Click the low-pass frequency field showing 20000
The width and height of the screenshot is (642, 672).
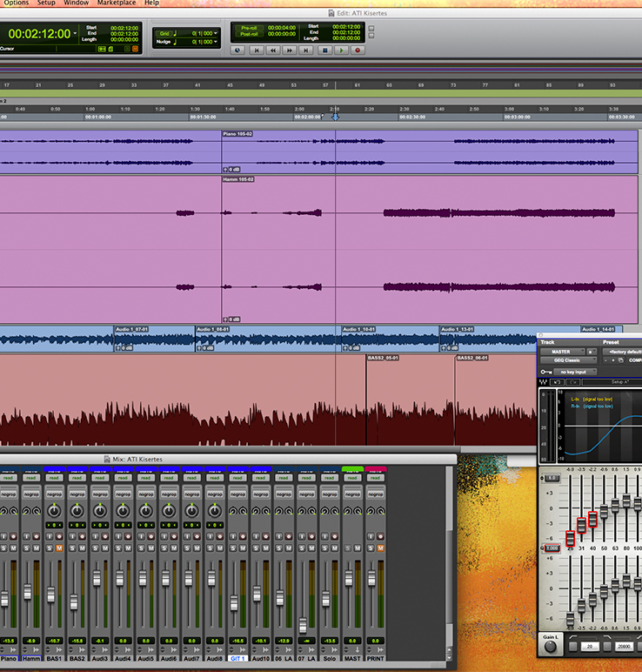(x=624, y=646)
